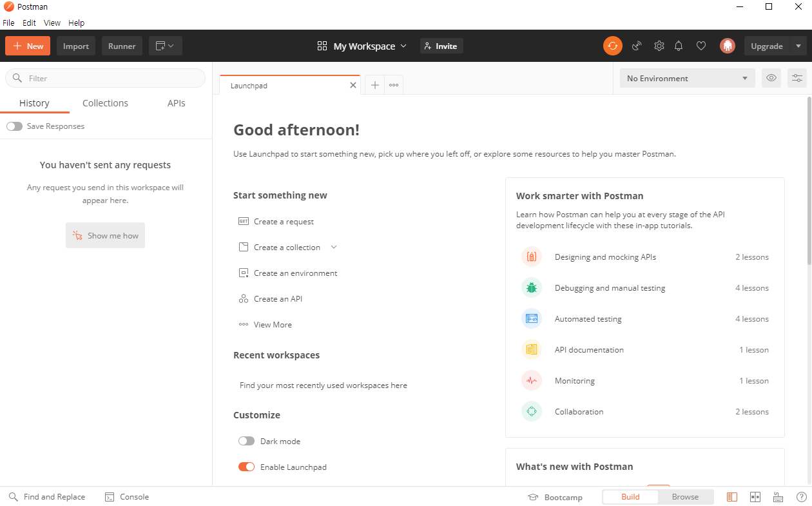Open the help question mark icon
This screenshot has width=812, height=506.
[802, 497]
